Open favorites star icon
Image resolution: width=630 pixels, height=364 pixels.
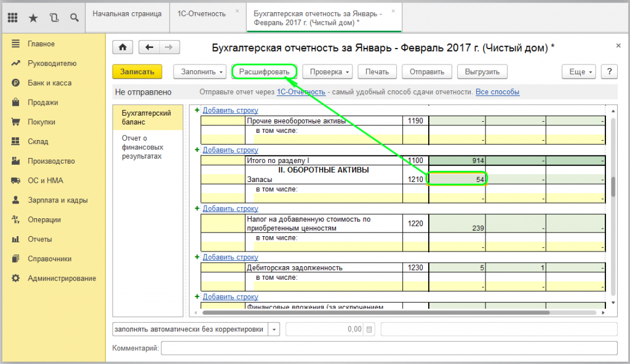[33, 18]
